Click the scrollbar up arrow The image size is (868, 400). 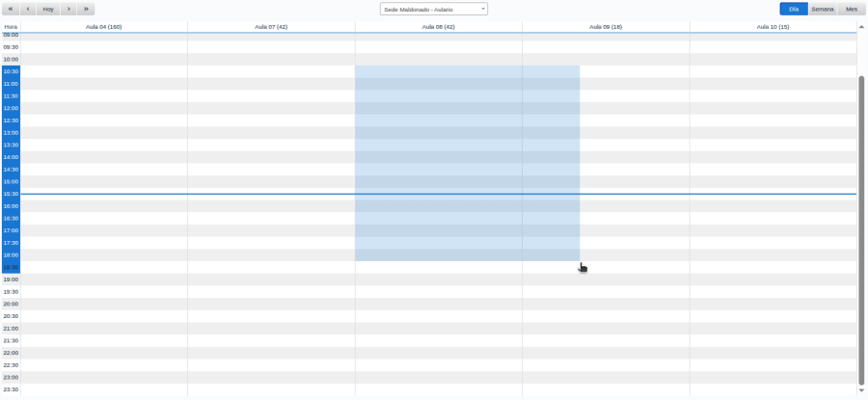click(x=861, y=26)
